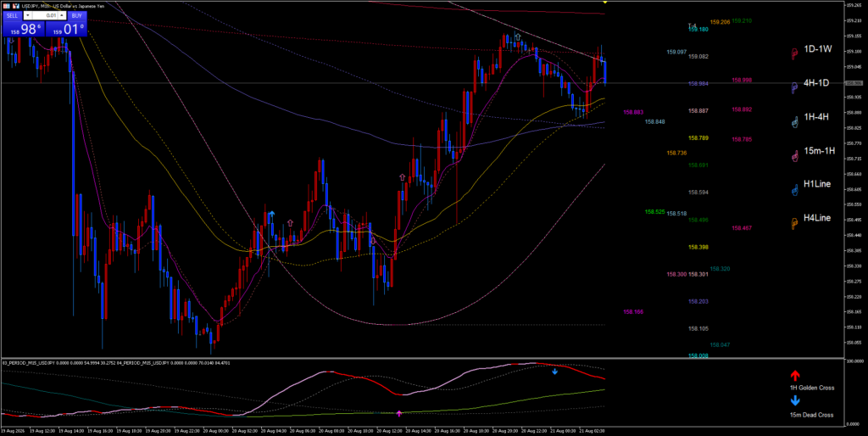Image resolution: width=868 pixels, height=436 pixels.
Task: Select the 1D-1W label
Action: tap(818, 48)
